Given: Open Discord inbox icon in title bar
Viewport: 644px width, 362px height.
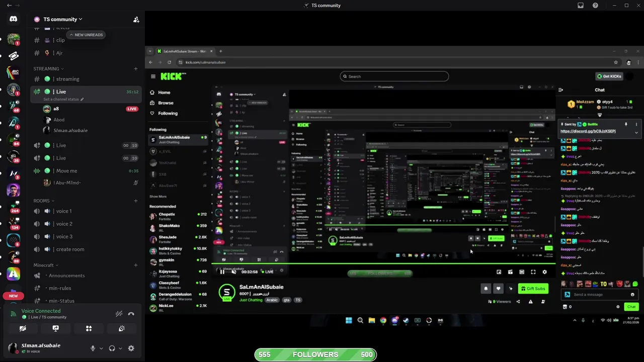Looking at the screenshot, I should pyautogui.click(x=581, y=6).
